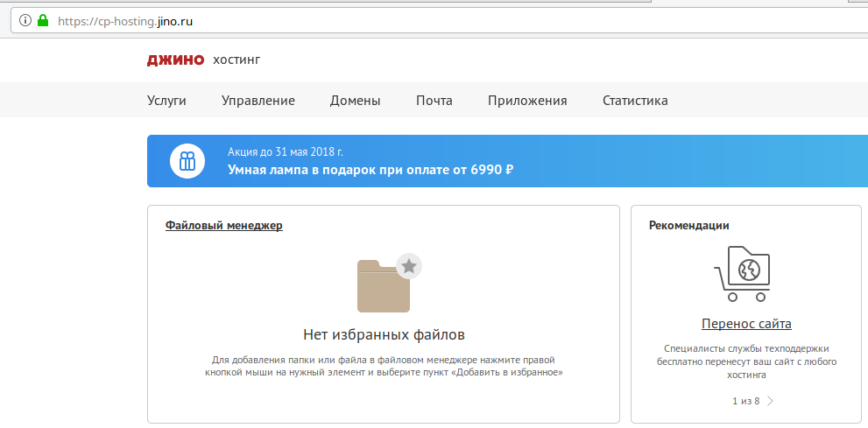This screenshot has width=868, height=428.
Task: Open the Умная лампа в подарок promotion
Action: (x=370, y=170)
